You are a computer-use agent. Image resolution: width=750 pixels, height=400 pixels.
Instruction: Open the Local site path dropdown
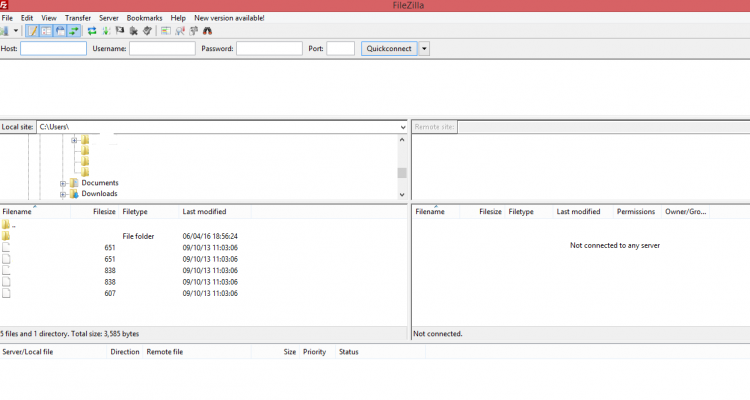pos(403,127)
